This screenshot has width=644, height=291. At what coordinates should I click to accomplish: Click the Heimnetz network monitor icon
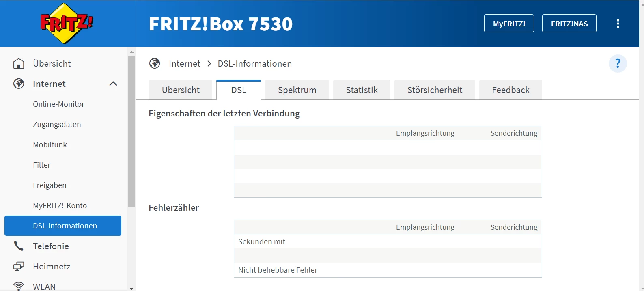coord(19,266)
